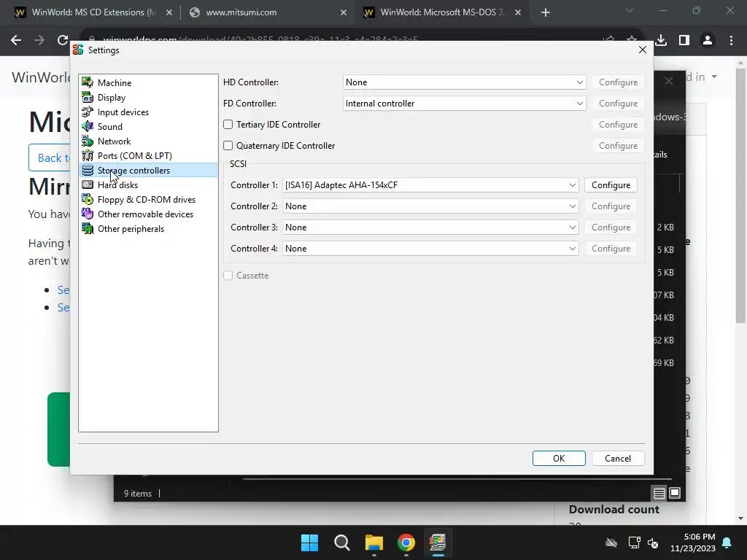Enable Quaternary IDE Controller checkbox
Viewport: 747px width, 560px height.
(228, 145)
